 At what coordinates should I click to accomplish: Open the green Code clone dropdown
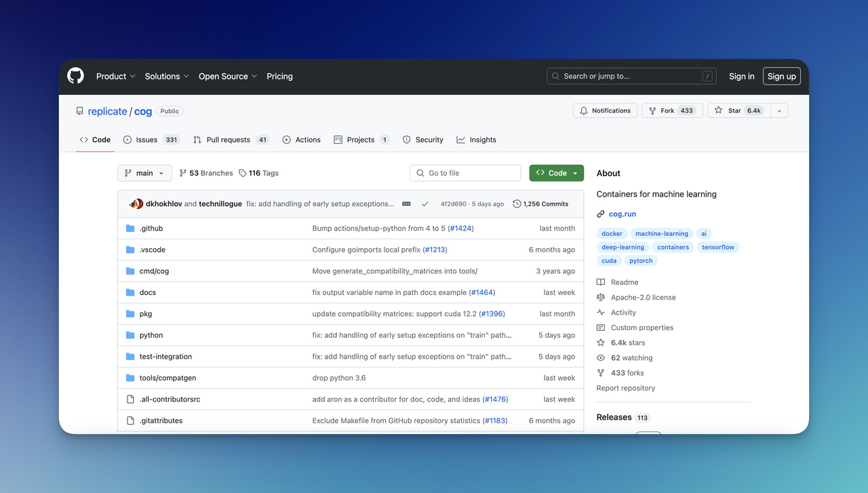pos(556,173)
